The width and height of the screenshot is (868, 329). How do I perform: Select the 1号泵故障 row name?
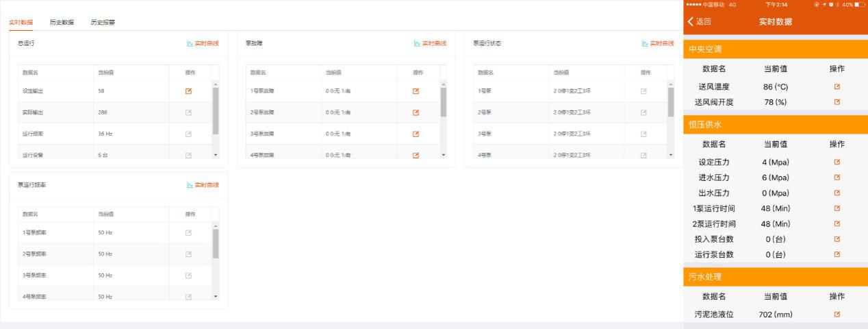[x=262, y=91]
